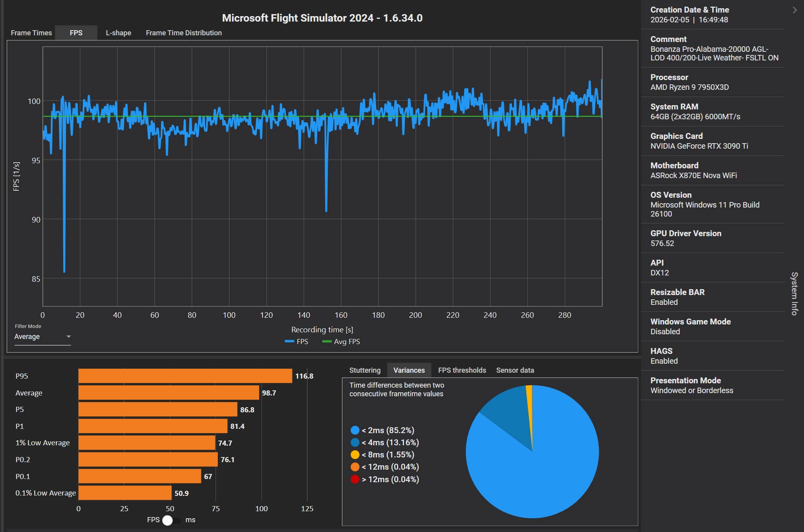Show the Sensor data tab
This screenshot has width=804, height=532.
[515, 370]
